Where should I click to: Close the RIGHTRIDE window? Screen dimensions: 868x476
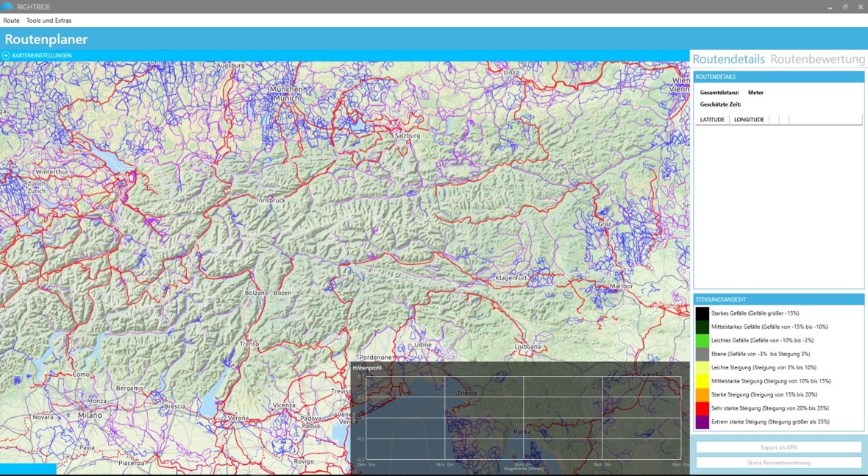(x=860, y=7)
